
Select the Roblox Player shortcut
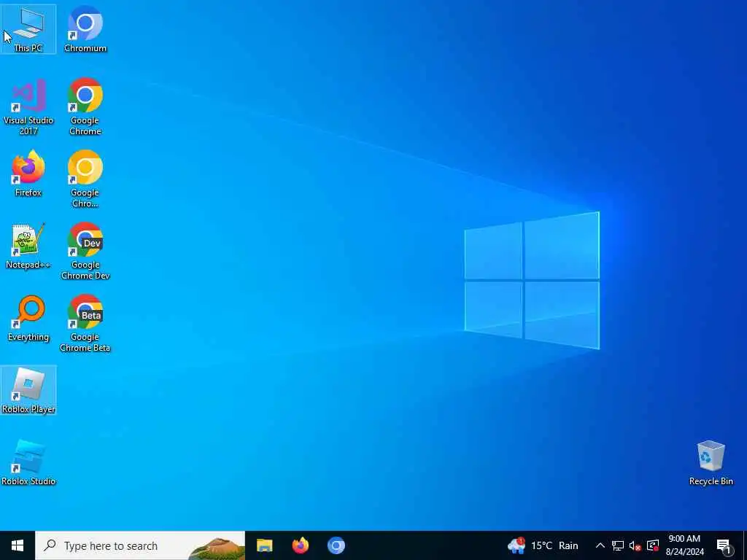28,390
